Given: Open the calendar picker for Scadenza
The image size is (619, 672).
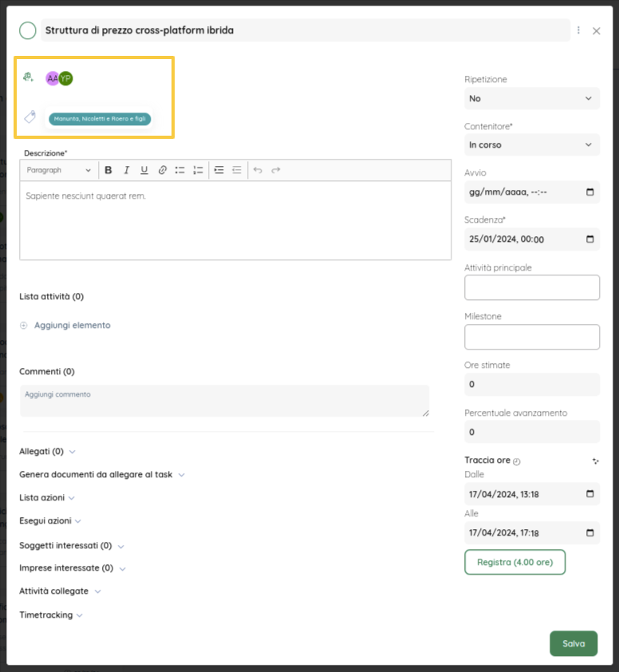Looking at the screenshot, I should 589,239.
